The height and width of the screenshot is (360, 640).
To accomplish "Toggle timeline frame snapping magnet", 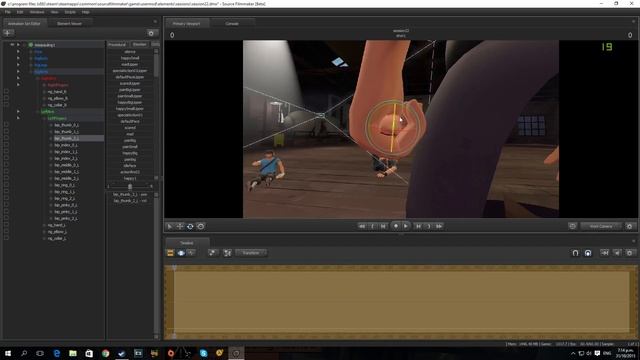I will coord(588,253).
